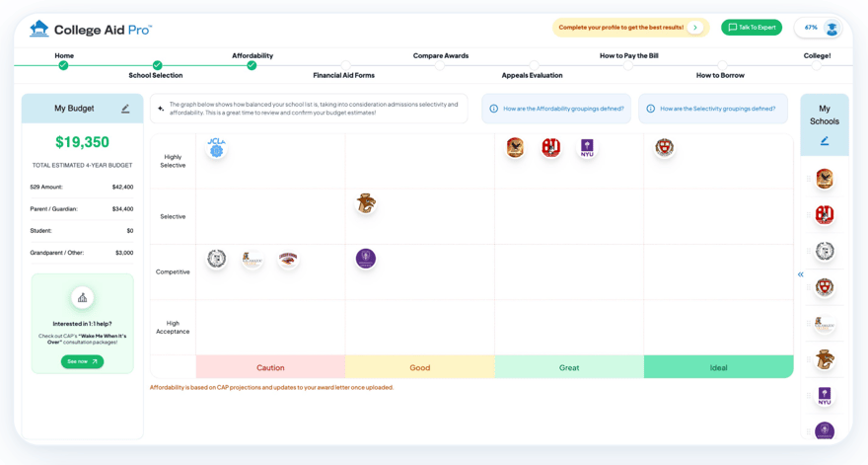Click the UCLA logo in the chart
The height and width of the screenshot is (465, 868).
click(x=216, y=147)
